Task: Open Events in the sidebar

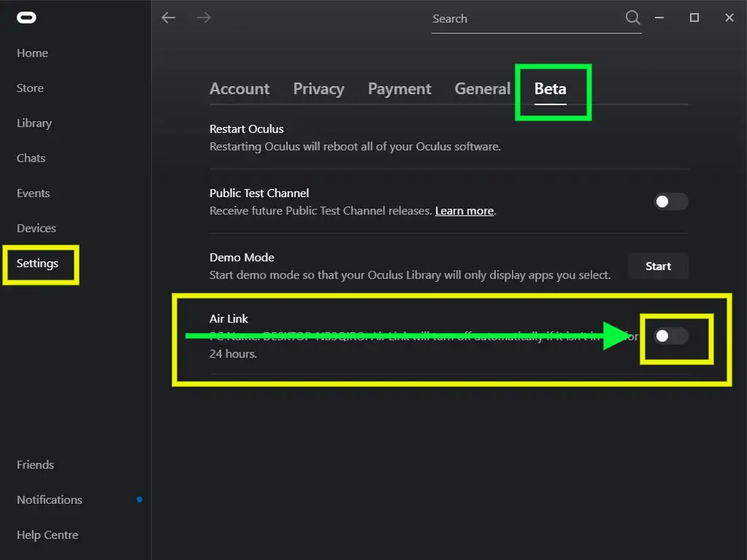Action: tap(34, 193)
